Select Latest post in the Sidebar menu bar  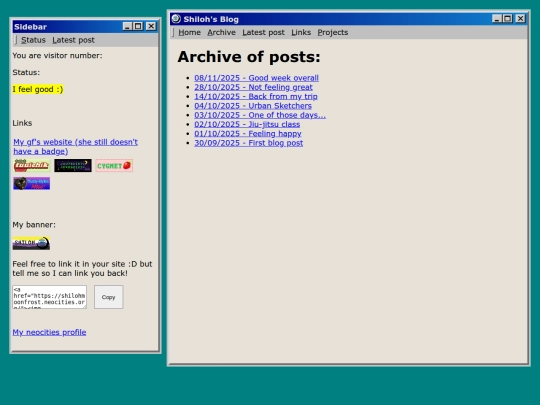[x=73, y=40]
